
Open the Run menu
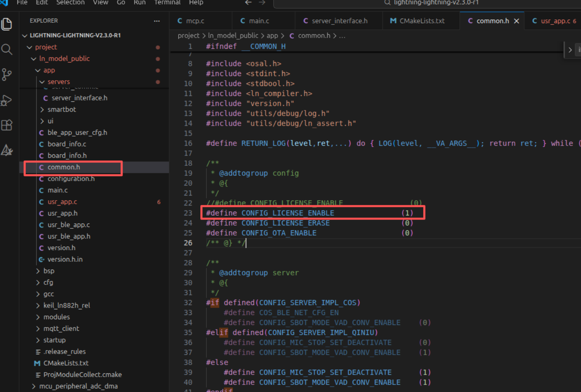139,2
